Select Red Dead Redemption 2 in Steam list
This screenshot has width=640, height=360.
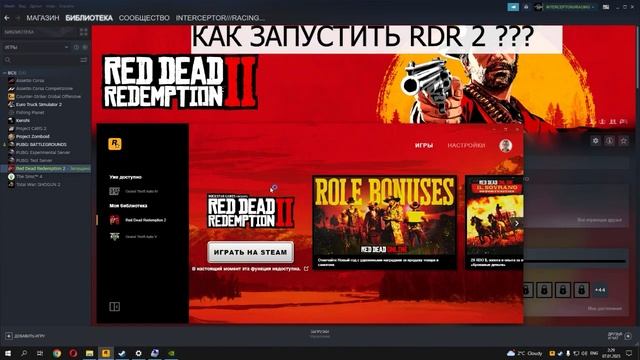coord(46,168)
